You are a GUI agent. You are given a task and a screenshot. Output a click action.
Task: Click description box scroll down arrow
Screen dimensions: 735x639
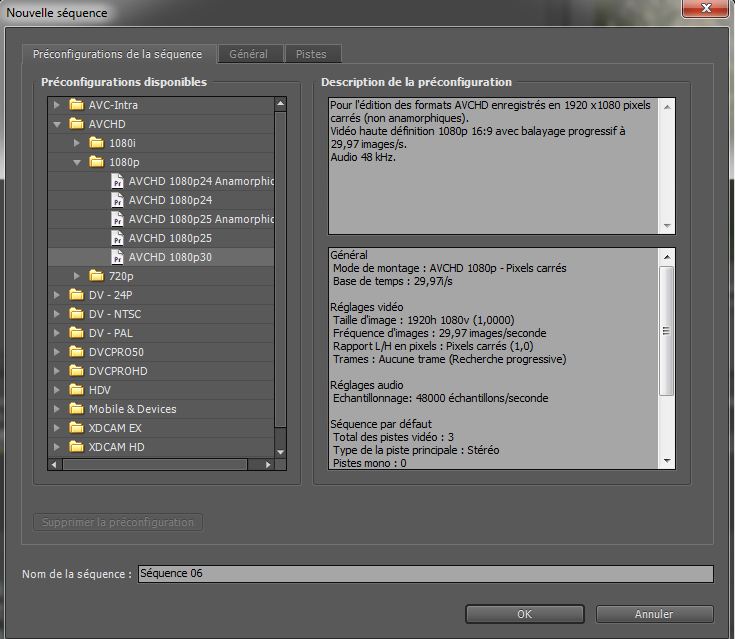point(668,226)
